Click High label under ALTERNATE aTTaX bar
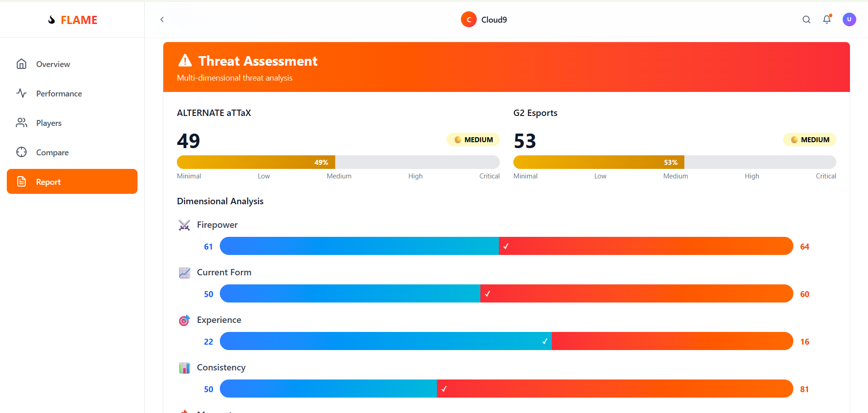Image resolution: width=868 pixels, height=413 pixels. click(415, 176)
